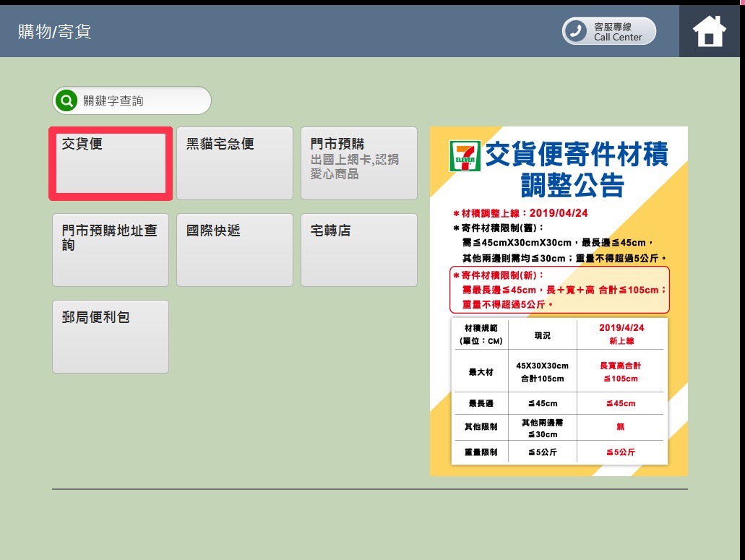The image size is (745, 560).
Task: Click the 材積規範 table header cell
Action: tap(481, 335)
